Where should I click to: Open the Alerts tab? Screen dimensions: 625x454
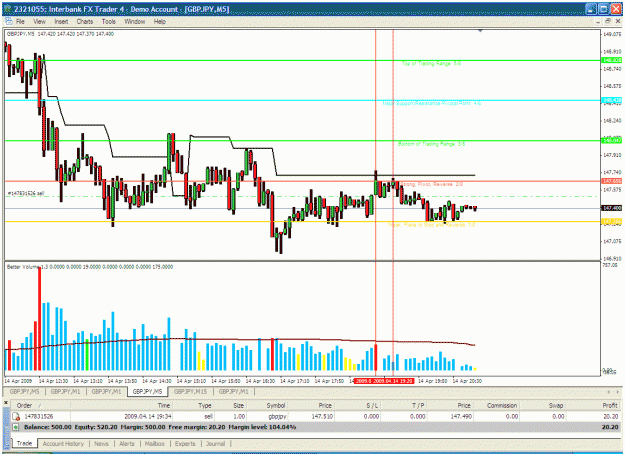click(x=127, y=444)
